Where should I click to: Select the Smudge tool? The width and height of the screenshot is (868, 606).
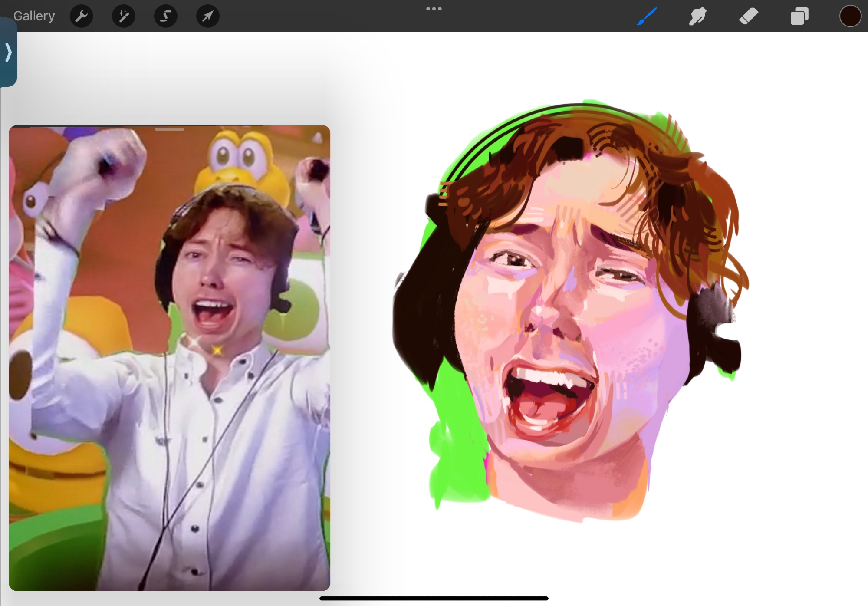click(697, 16)
